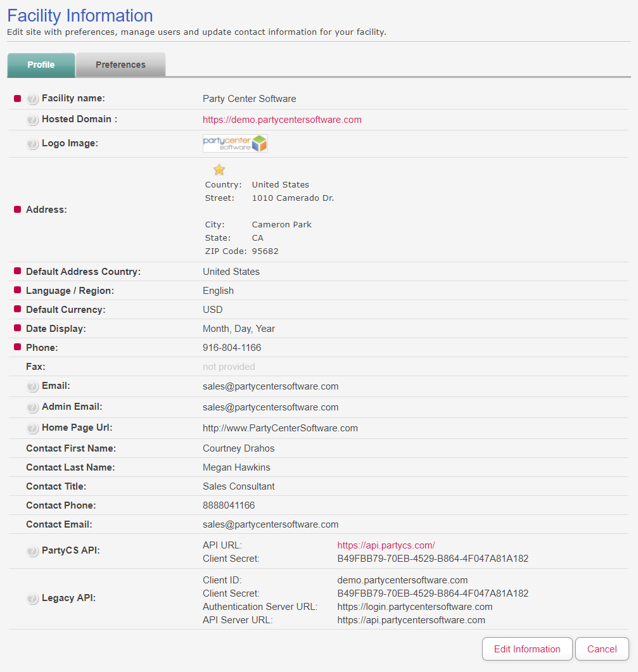Screen dimensions: 638x672
Task: Select the ZIP code 95682
Action: pos(265,251)
